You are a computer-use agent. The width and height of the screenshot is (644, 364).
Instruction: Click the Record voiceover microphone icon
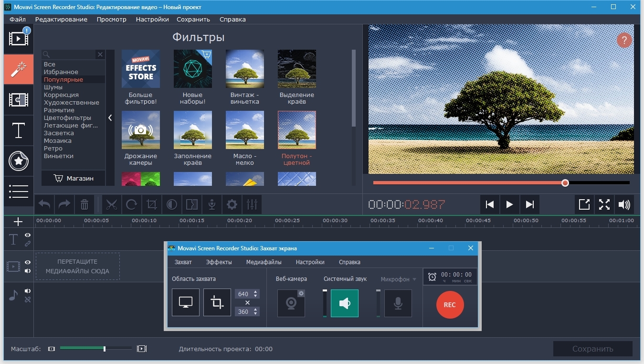pos(212,205)
